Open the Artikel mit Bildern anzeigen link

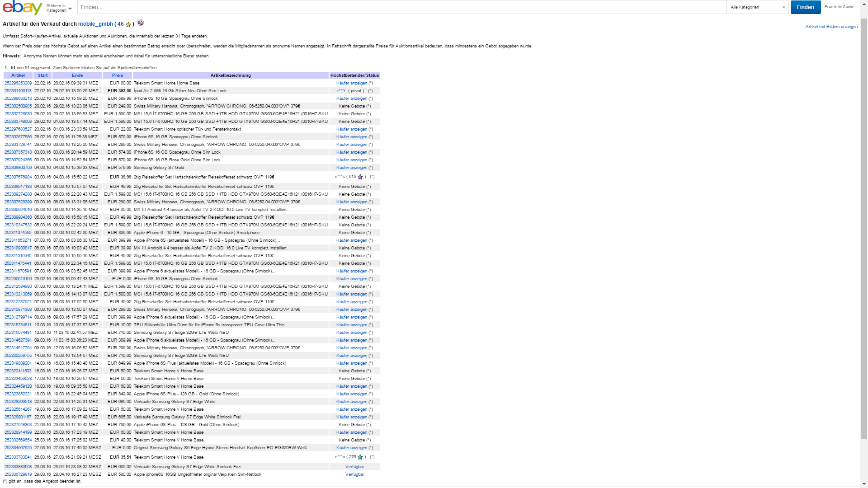(x=831, y=27)
